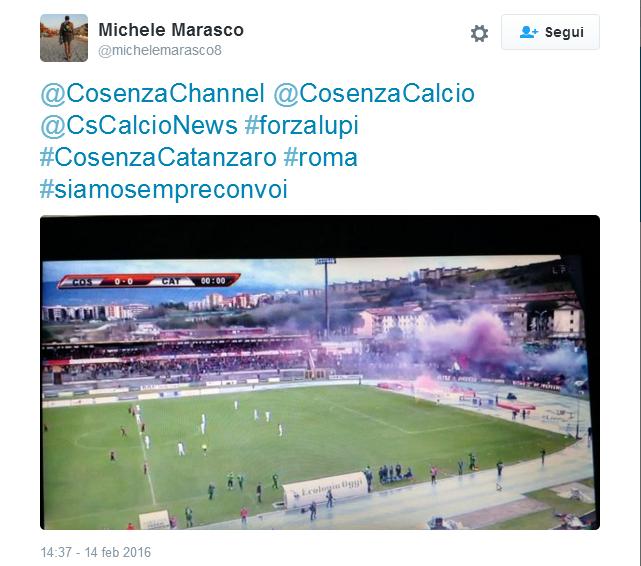Click the tweet timestamp 14:37 - 14 feb 2016
The height and width of the screenshot is (566, 641).
[x=95, y=553]
